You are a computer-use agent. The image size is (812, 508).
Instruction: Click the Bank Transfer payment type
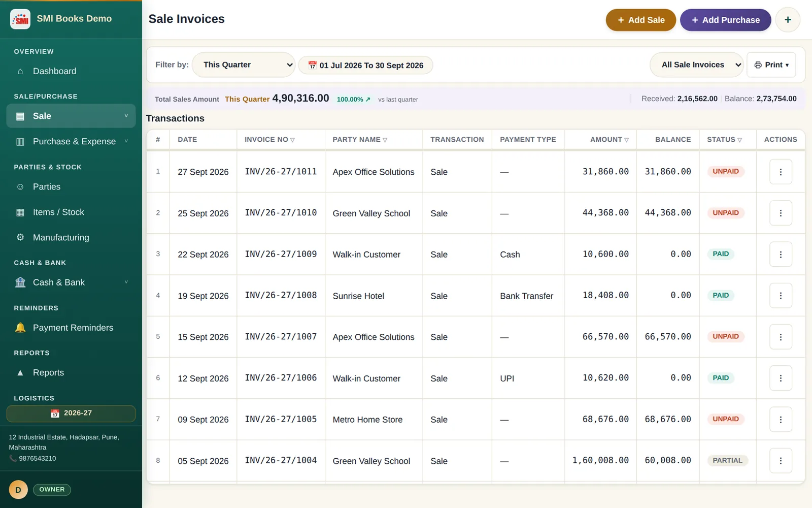[x=526, y=296]
